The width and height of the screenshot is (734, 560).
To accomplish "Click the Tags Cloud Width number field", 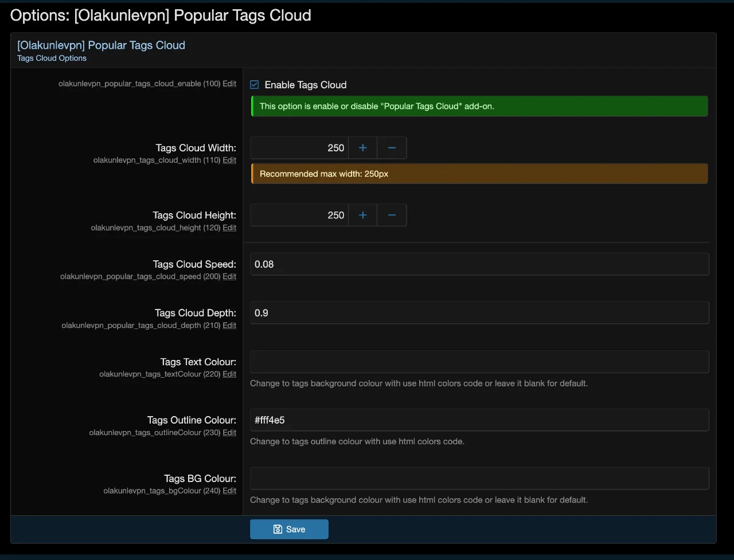I will 299,148.
